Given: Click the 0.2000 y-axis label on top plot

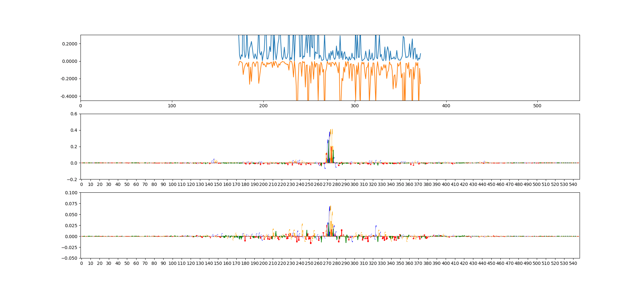Looking at the screenshot, I should click(70, 44).
